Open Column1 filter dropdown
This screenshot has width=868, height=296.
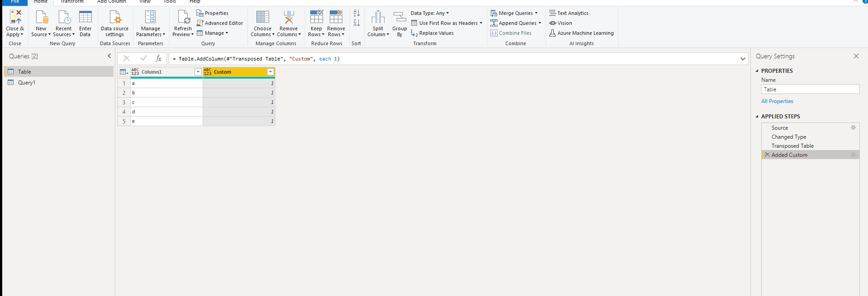pyautogui.click(x=198, y=72)
